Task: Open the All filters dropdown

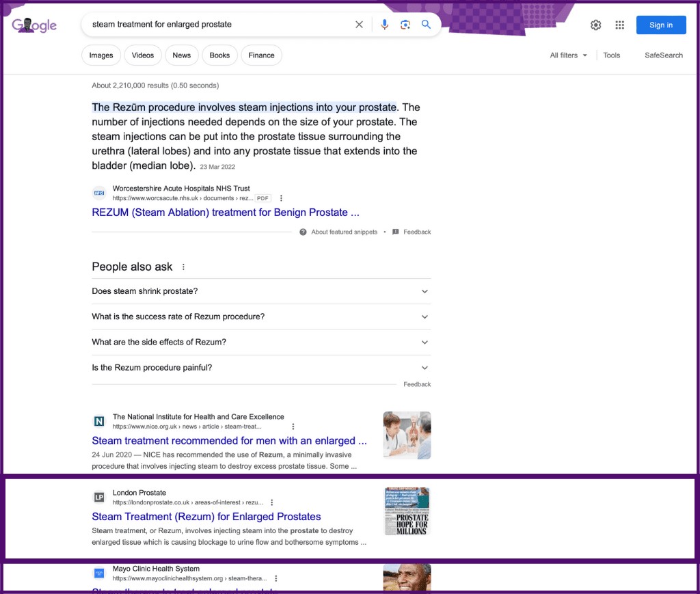Action: tap(568, 55)
